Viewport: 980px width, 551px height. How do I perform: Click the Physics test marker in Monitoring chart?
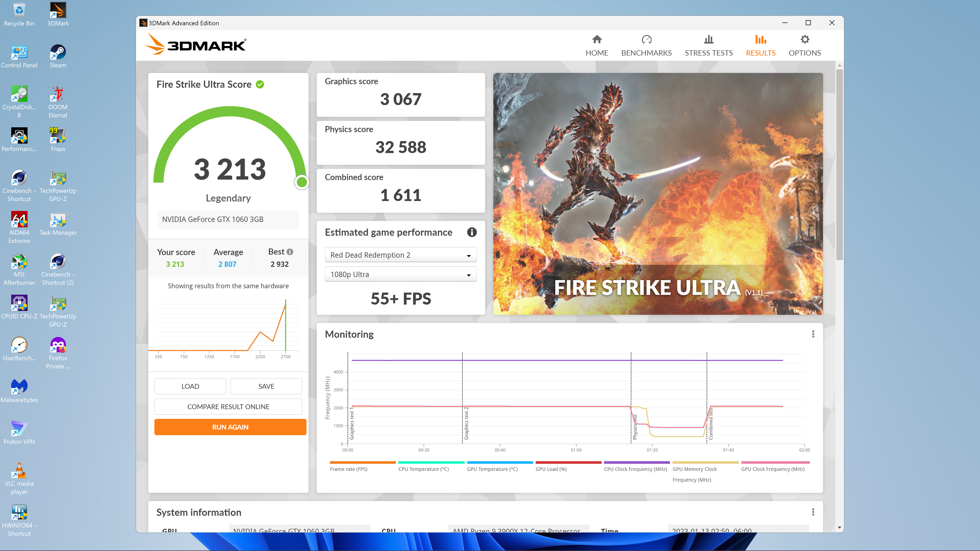pos(634,427)
